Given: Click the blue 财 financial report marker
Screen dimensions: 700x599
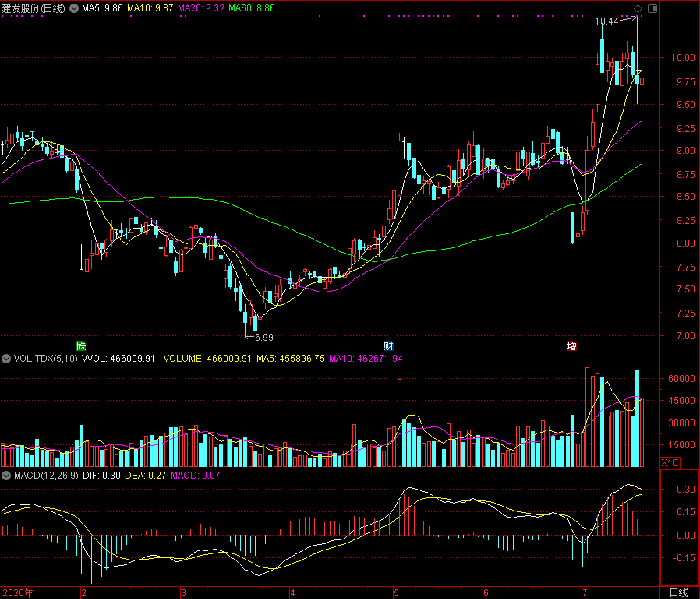Looking at the screenshot, I should tap(388, 345).
